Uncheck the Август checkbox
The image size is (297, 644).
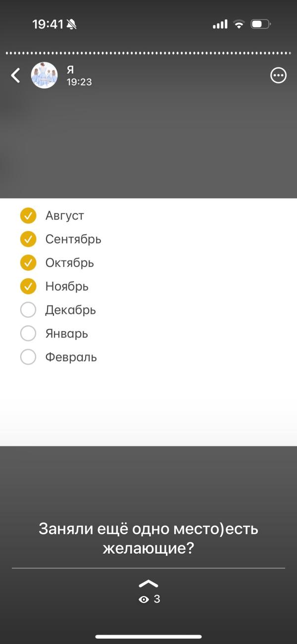28,215
